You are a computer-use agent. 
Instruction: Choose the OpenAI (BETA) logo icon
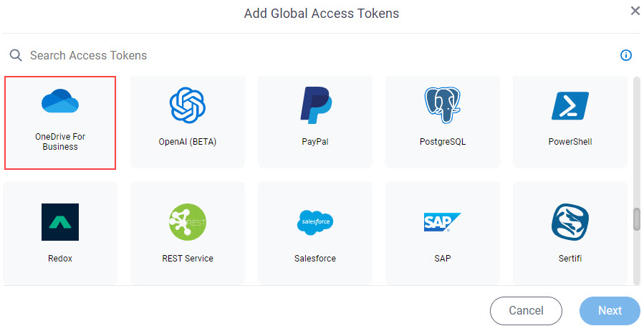[188, 105]
